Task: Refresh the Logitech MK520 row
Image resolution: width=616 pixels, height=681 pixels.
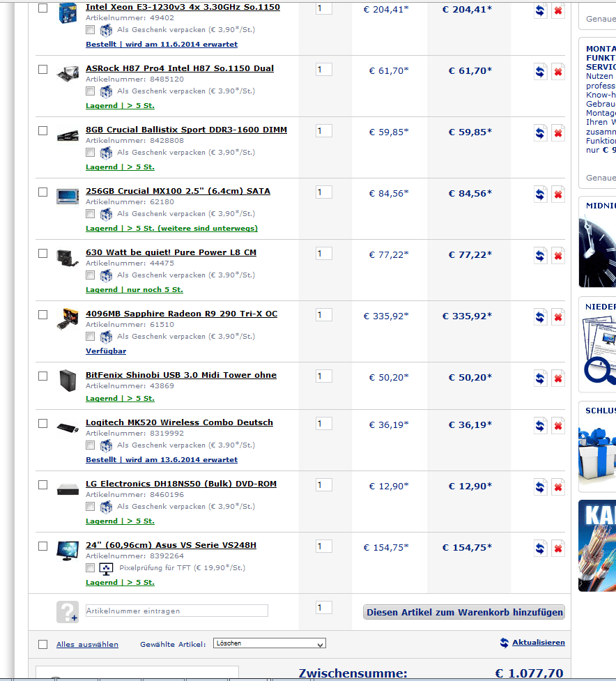Action: [540, 425]
